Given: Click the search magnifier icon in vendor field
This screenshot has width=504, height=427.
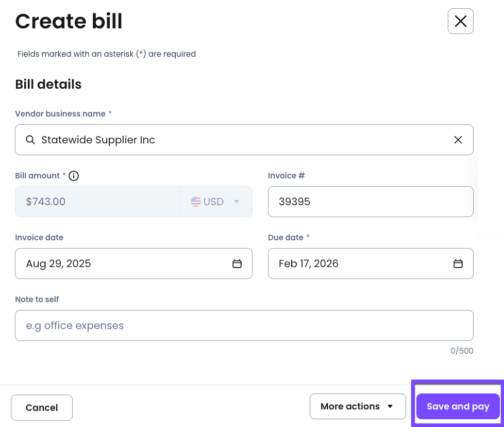Looking at the screenshot, I should pos(30,140).
